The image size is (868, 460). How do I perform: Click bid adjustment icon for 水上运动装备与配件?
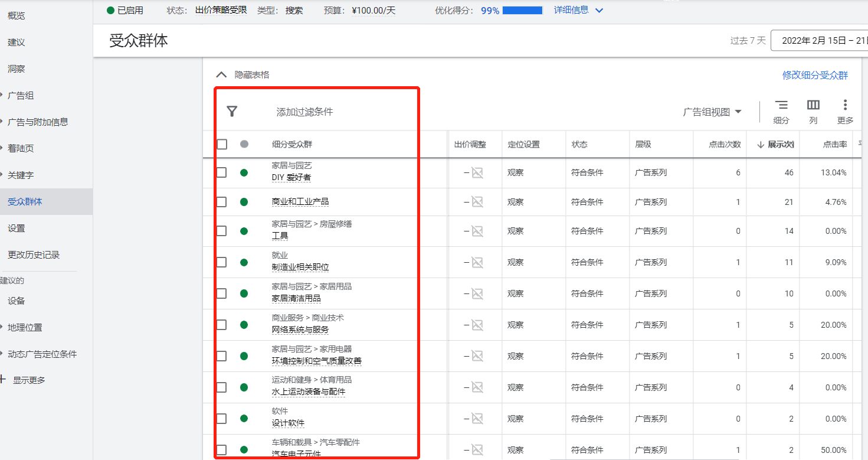click(x=477, y=387)
